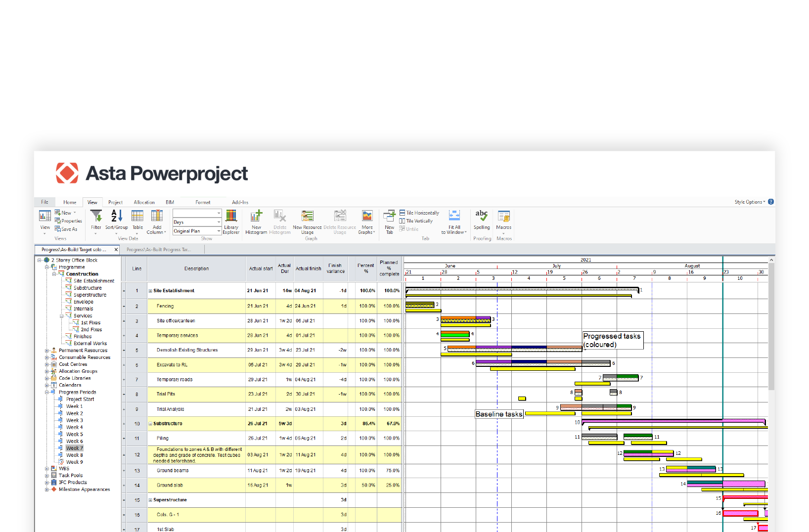Image resolution: width=809 pixels, height=532 pixels.
Task: Click the Delete Histogram icon
Action: click(x=280, y=216)
